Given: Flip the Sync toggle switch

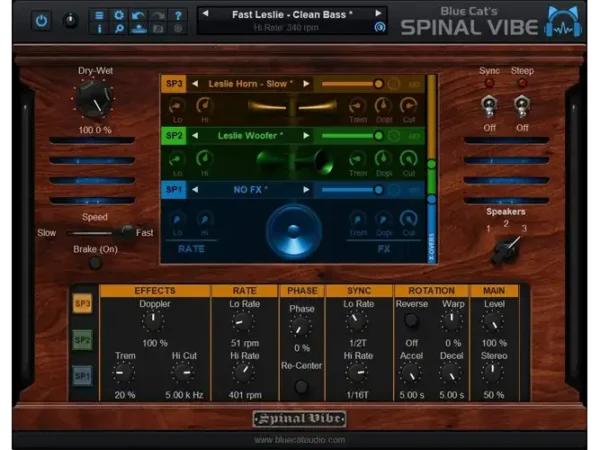Looking at the screenshot, I should point(489,106).
